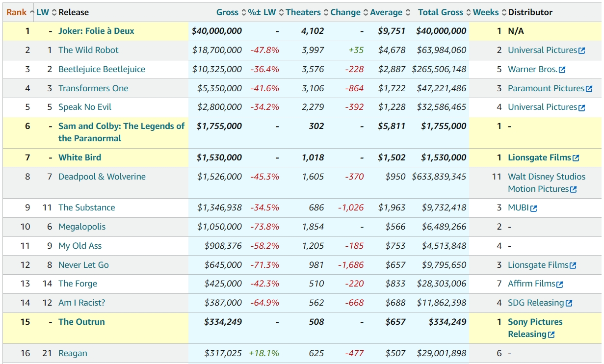Viewport: 604px width, 364px height.
Task: Open Walt Disney Studios Motion Pictures link
Action: (547, 182)
